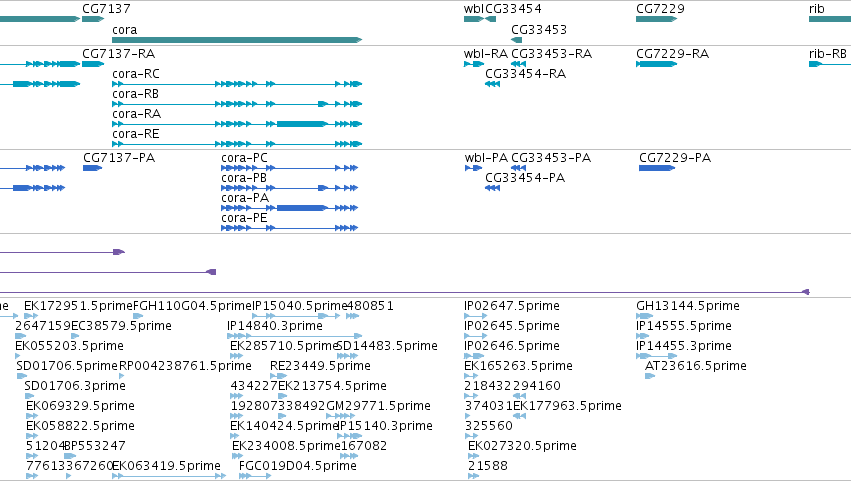This screenshot has height=481, width=851.
Task: Open the cora-RA transcript label
Action: tap(136, 114)
